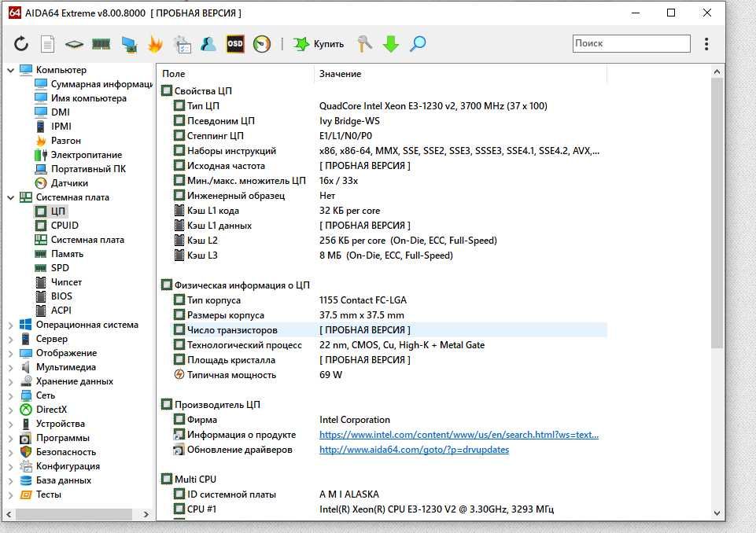The width and height of the screenshot is (756, 533).
Task: Select the ACPI tree item
Action: [x=53, y=311]
